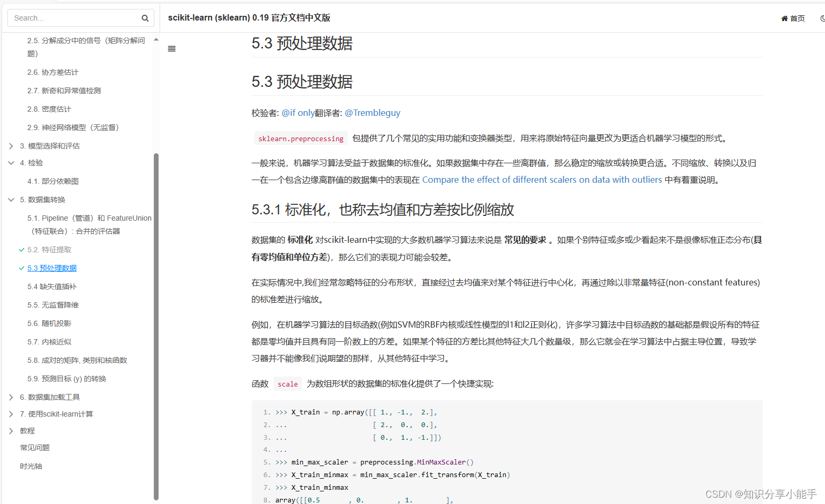825x504 pixels.
Task: Open 5.6. 随机投影
Action: tap(49, 323)
